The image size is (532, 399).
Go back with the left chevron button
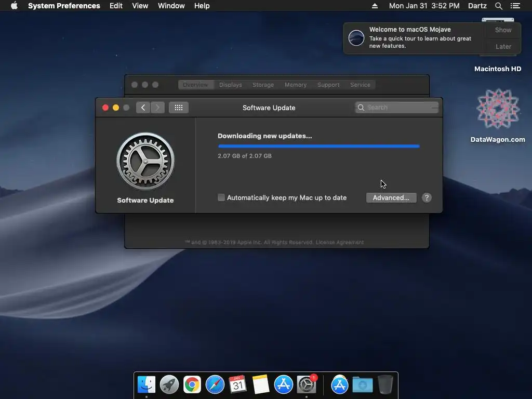(x=143, y=108)
